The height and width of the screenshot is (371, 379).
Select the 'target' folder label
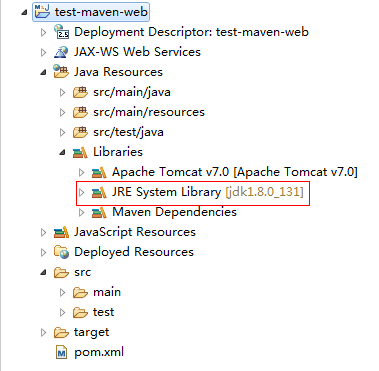(91, 333)
